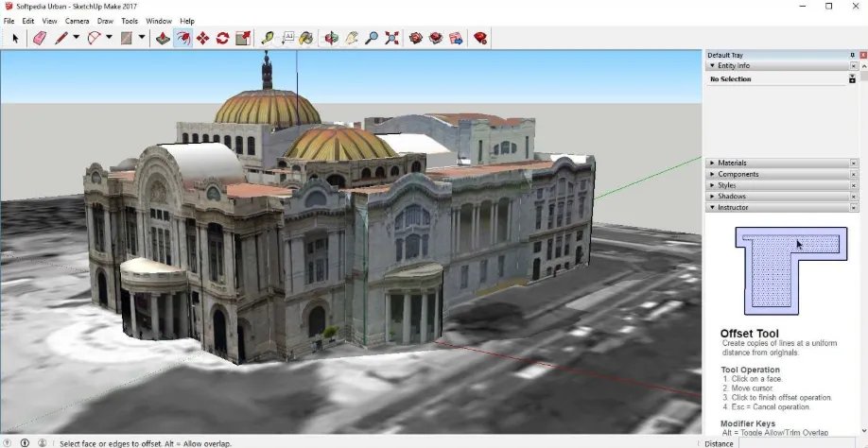Choose the Text label tool
Screen dimensions: 868x448
287,38
